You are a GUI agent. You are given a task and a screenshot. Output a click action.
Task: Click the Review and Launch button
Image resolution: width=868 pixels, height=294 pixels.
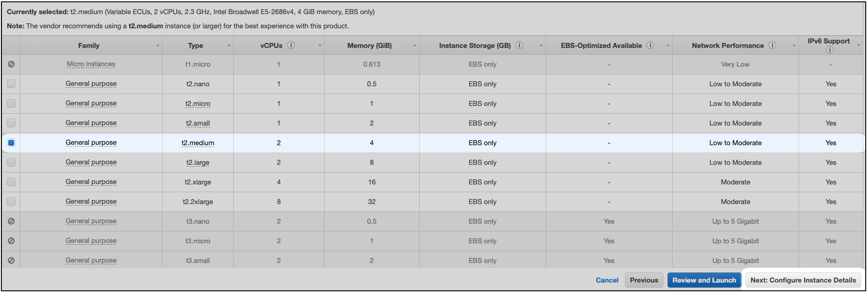pos(704,280)
